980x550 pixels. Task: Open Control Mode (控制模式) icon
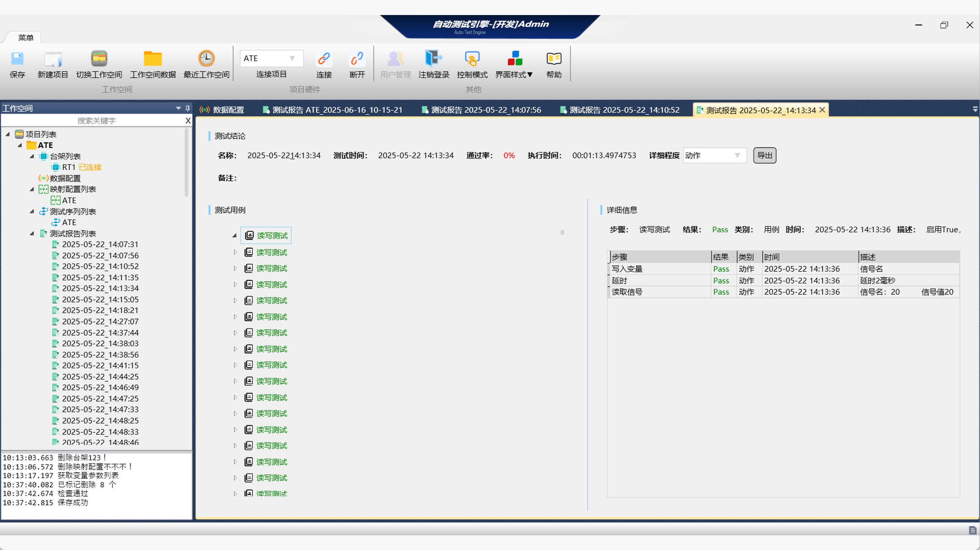[x=472, y=59]
